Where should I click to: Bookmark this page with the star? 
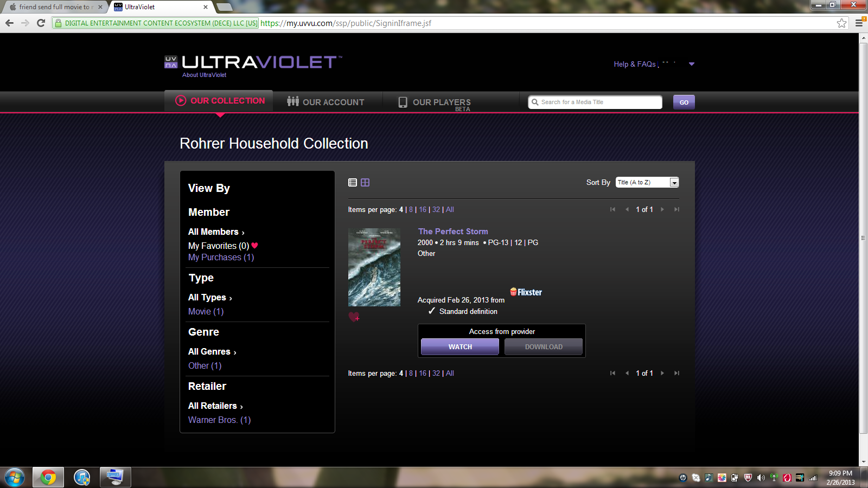[x=841, y=23]
